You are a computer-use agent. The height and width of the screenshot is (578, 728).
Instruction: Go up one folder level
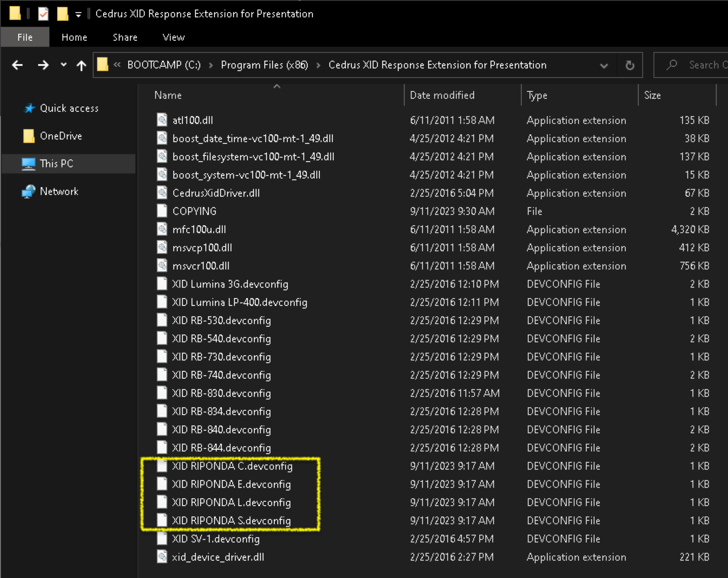(81, 65)
